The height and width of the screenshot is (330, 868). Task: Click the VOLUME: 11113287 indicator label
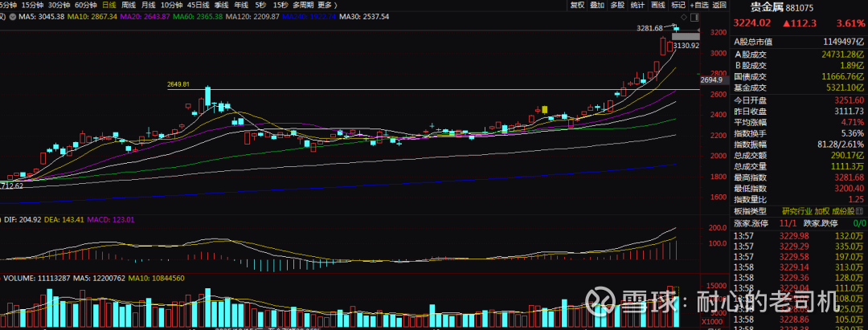pyautogui.click(x=37, y=278)
